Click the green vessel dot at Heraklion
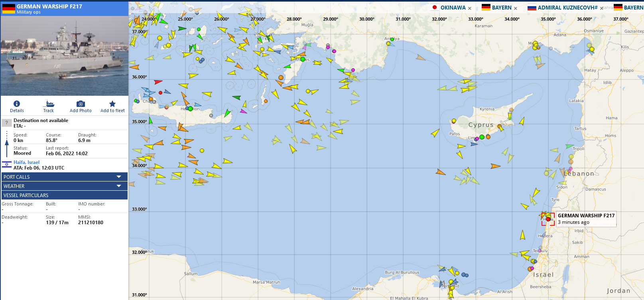Viewport: 644px width, 300px height. [191, 109]
